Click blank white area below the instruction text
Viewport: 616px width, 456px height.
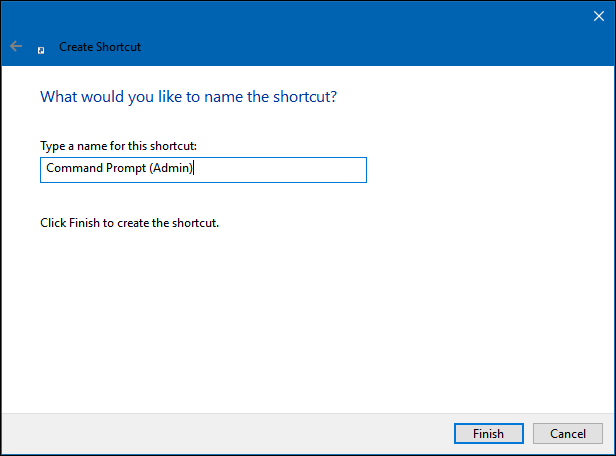300,320
